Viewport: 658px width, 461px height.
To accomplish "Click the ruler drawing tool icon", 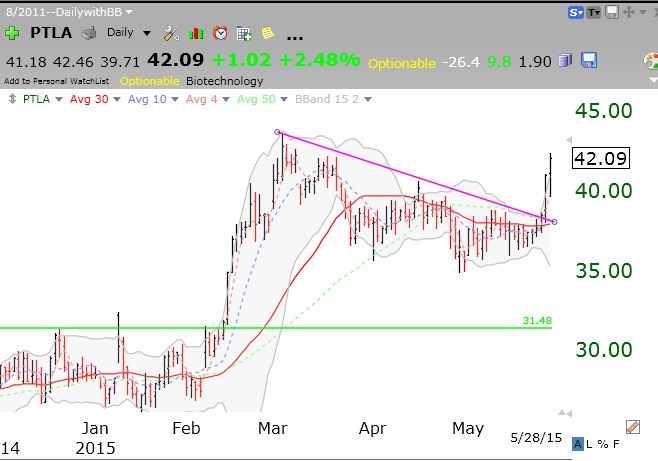I will (x=632, y=427).
